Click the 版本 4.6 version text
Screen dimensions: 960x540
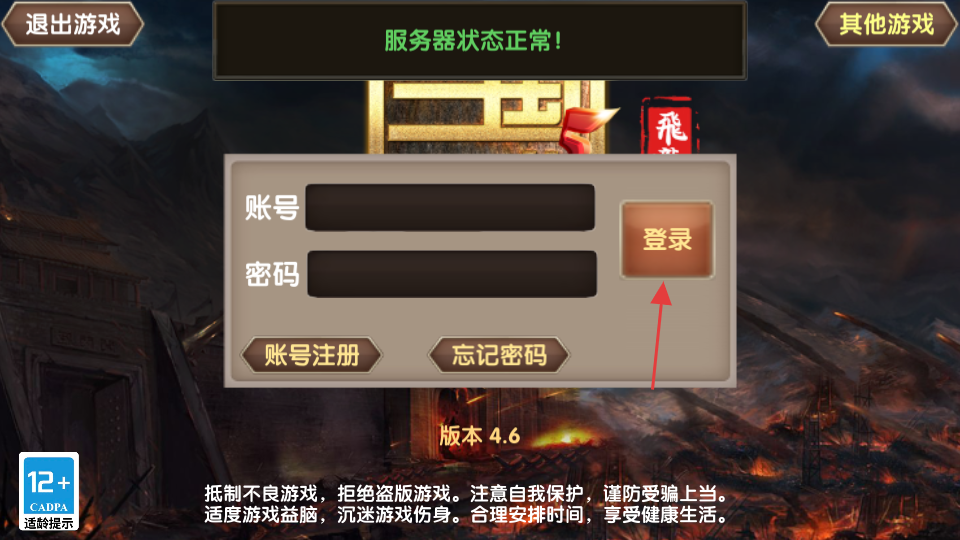coord(479,436)
